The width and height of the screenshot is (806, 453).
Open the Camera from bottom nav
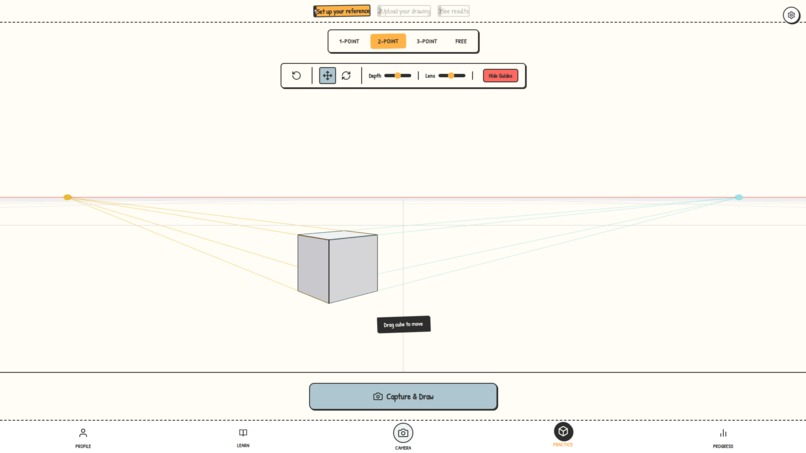click(x=403, y=437)
